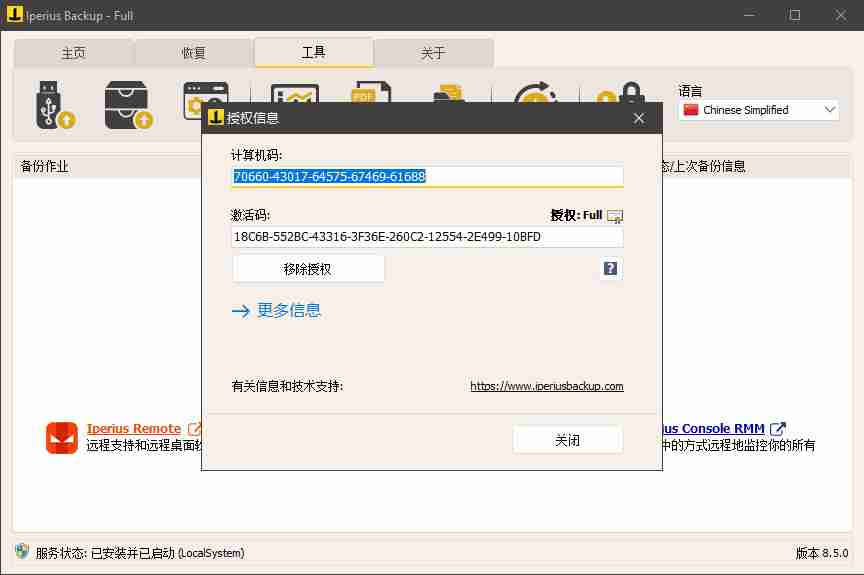Screen dimensions: 864x575
Task: Switch to the 恢复 tab
Action: pos(193,53)
